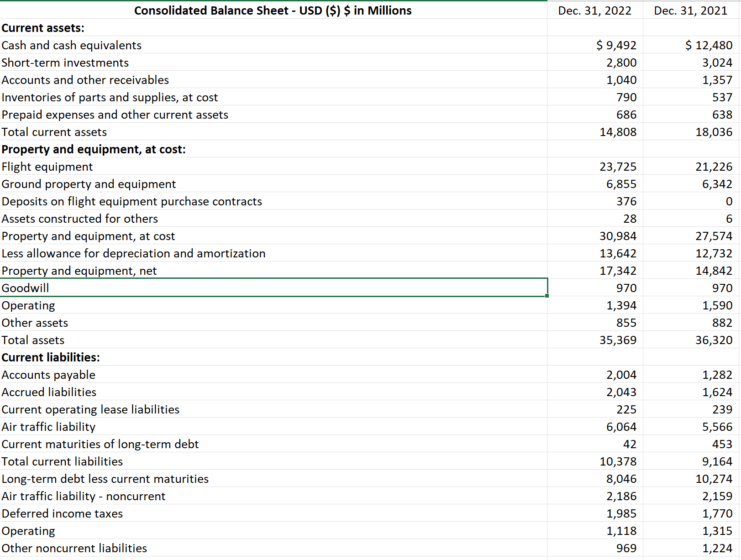Select the Deferred income taxes label
The height and width of the screenshot is (560, 741).
(x=63, y=513)
